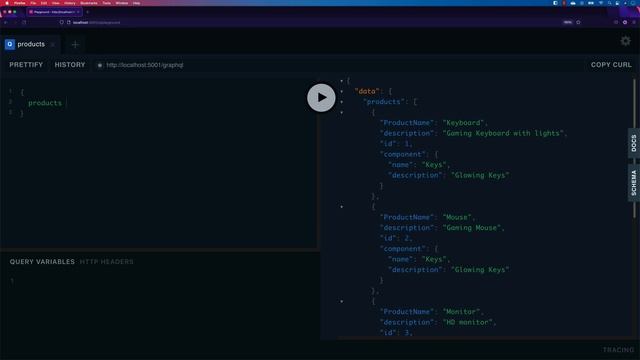Open the Tools menu
640x360 pixels.
(107, 3)
